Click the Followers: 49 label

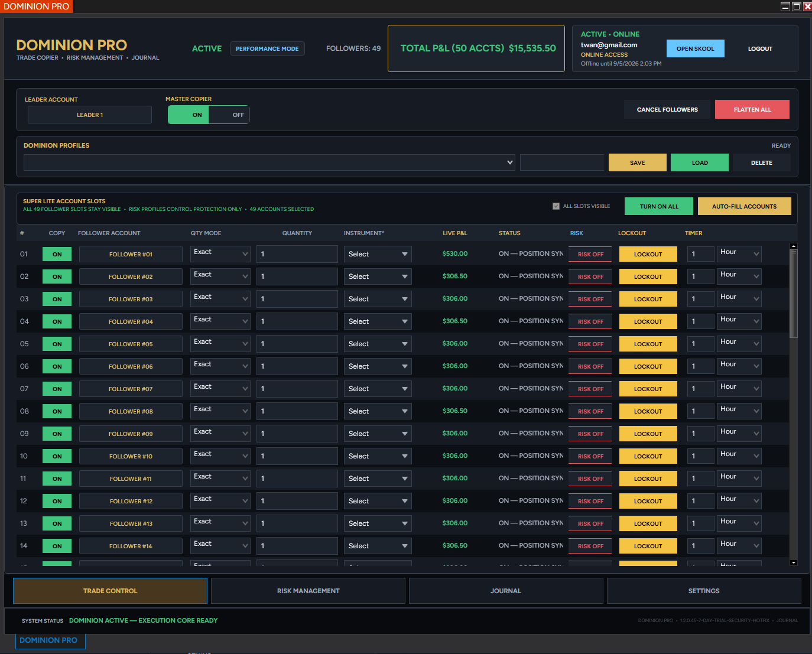353,48
